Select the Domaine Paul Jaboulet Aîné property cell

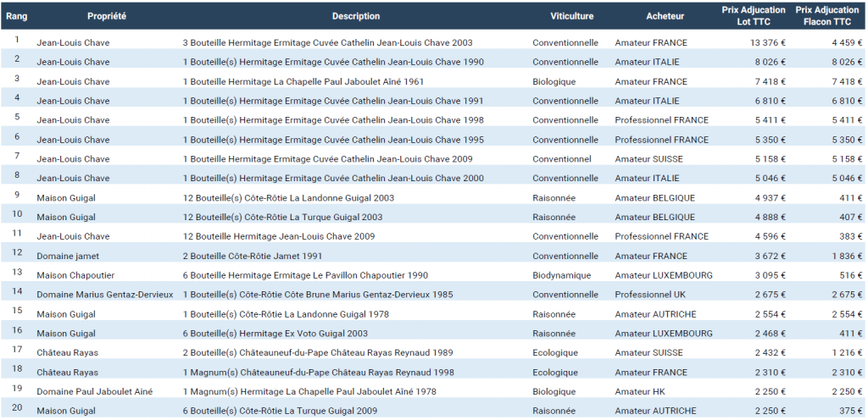click(x=95, y=391)
